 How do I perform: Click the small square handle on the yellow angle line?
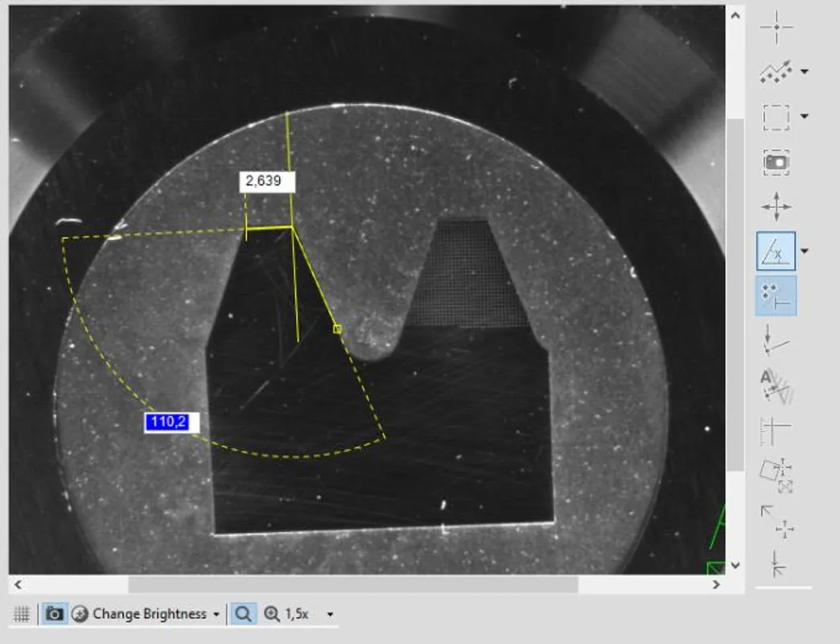(337, 329)
